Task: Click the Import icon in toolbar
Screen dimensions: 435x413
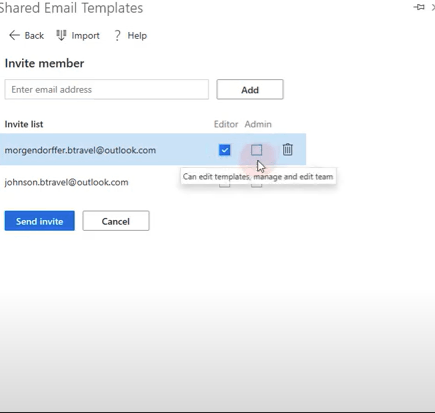Action: pos(61,35)
